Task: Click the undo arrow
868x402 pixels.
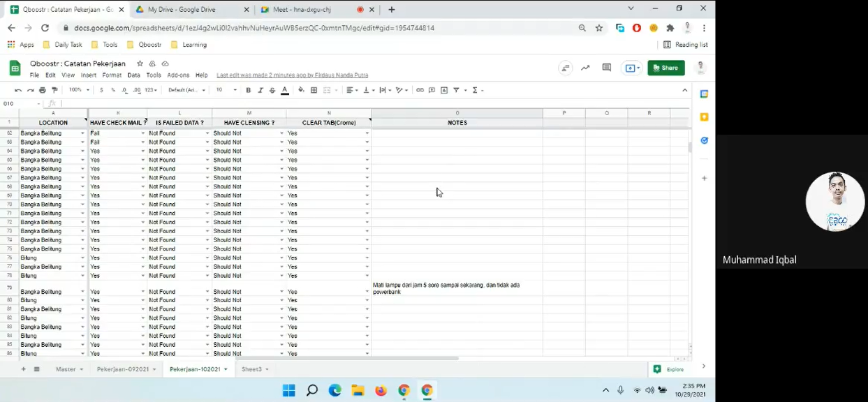Action: [18, 90]
